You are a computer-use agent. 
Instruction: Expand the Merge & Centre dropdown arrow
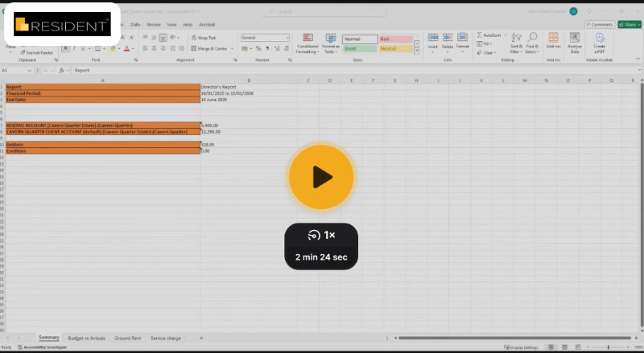coord(233,49)
